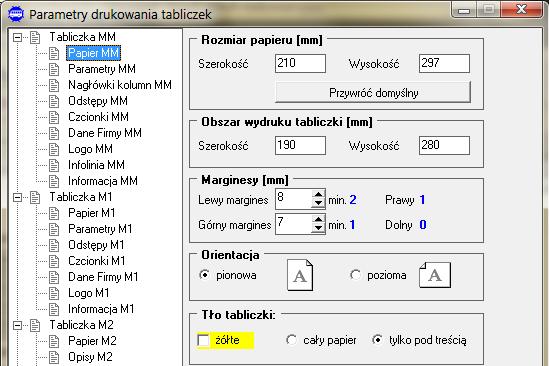
Task: Click document icon beside Odstępy M1
Action: tap(54, 246)
